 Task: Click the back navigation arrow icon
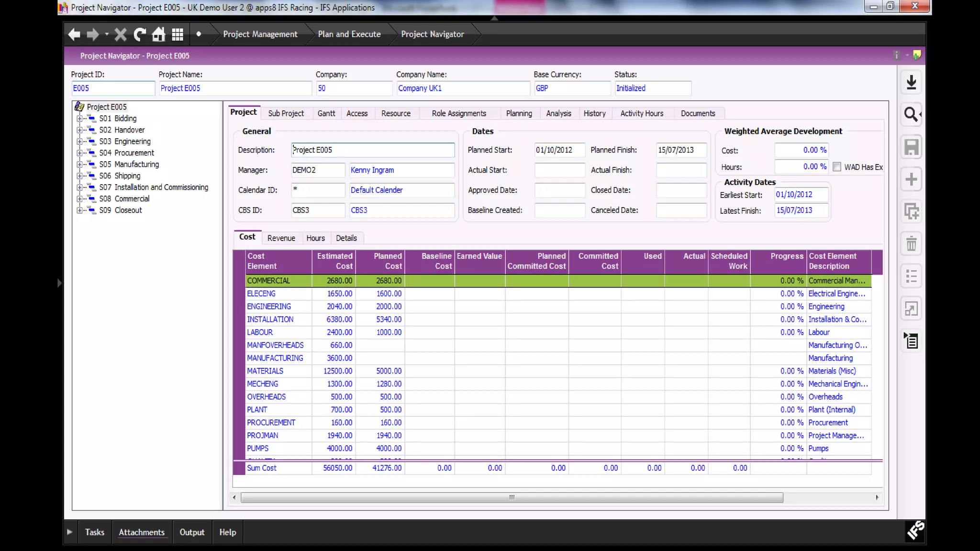tap(74, 34)
